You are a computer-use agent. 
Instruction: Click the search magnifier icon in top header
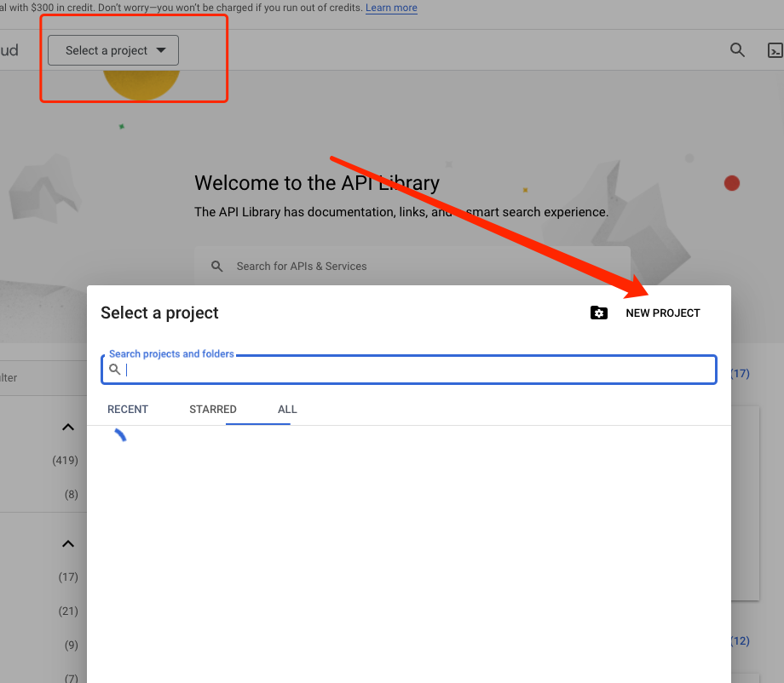coord(738,50)
